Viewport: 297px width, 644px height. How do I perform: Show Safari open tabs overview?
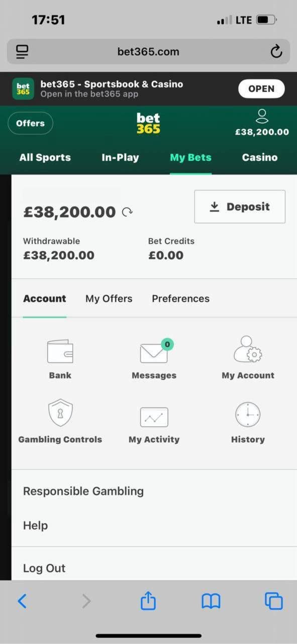point(274,601)
